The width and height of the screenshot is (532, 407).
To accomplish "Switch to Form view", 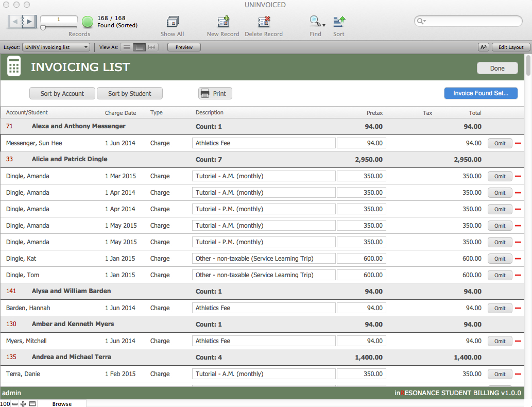I will click(x=127, y=47).
